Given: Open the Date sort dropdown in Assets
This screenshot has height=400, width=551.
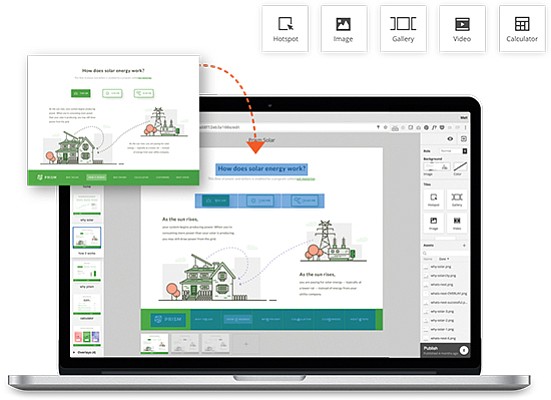Looking at the screenshot, I should (x=444, y=259).
